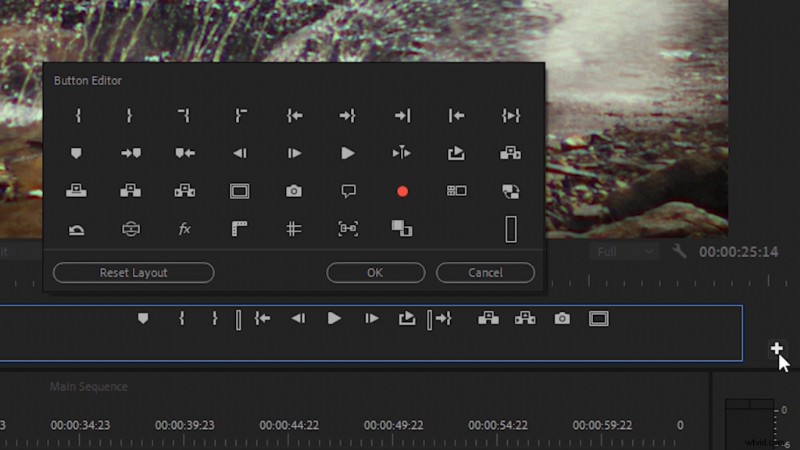Click Extract on the transport bar
800x450 pixels.
click(x=525, y=318)
